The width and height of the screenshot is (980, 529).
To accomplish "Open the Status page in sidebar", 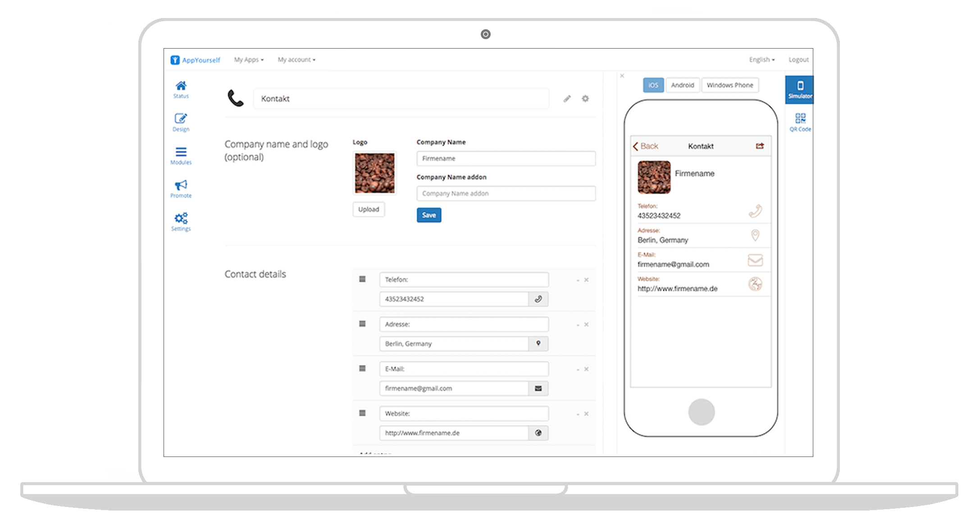I will click(181, 89).
